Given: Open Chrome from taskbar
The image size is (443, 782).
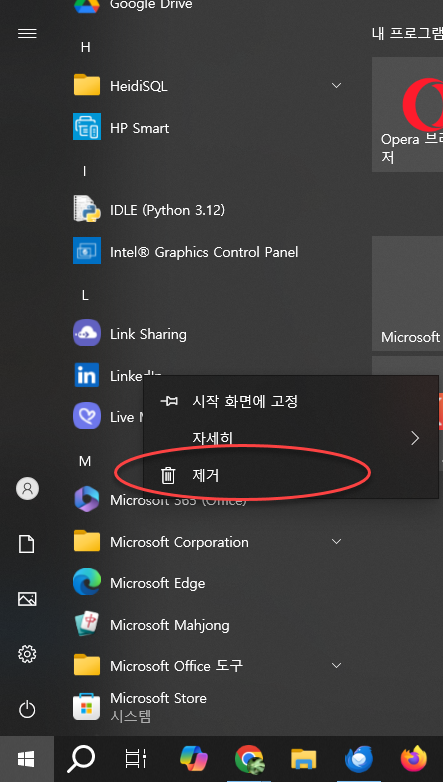Looking at the screenshot, I should [249, 759].
